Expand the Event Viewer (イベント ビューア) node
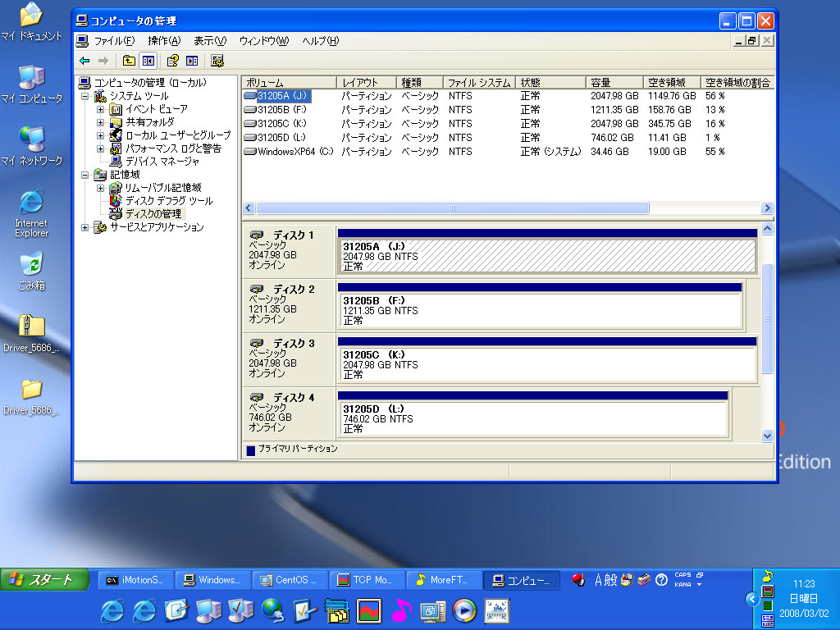This screenshot has height=630, width=840. 100,109
